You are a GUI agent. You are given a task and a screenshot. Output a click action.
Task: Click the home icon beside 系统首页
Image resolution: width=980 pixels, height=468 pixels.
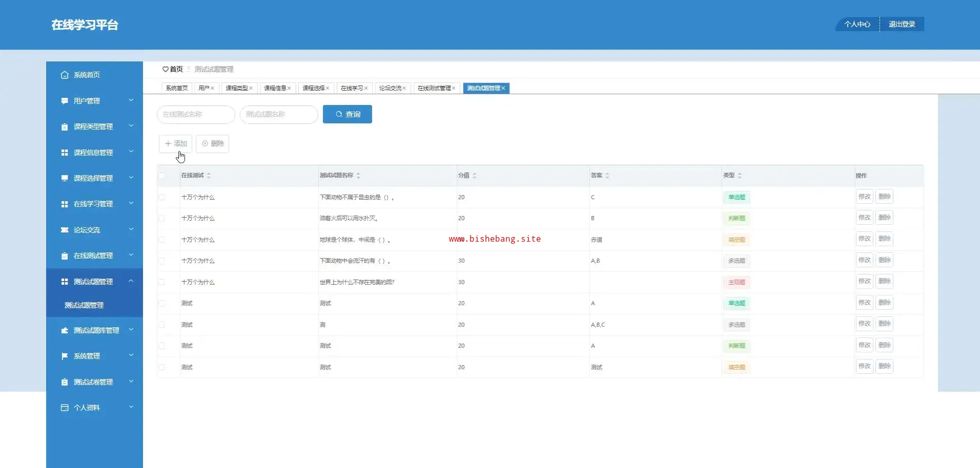(65, 75)
